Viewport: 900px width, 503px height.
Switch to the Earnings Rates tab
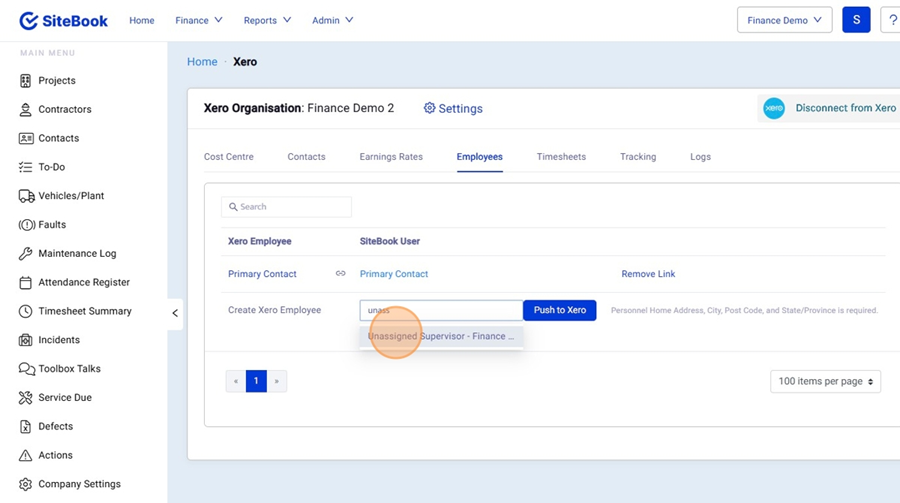tap(391, 157)
